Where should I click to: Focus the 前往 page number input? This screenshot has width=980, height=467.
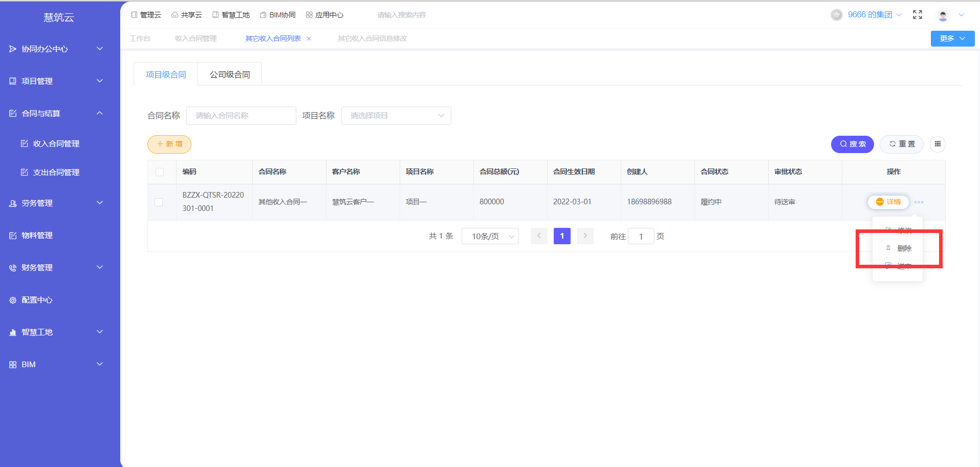[641, 237]
